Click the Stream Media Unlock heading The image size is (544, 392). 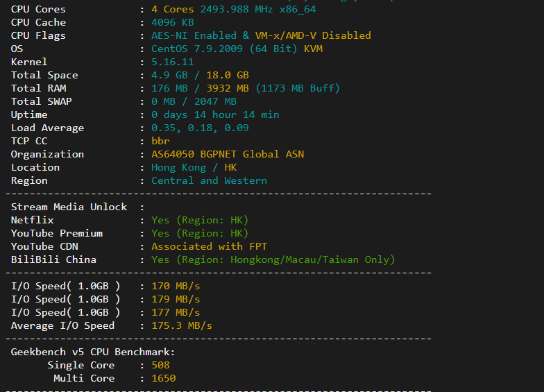69,207
